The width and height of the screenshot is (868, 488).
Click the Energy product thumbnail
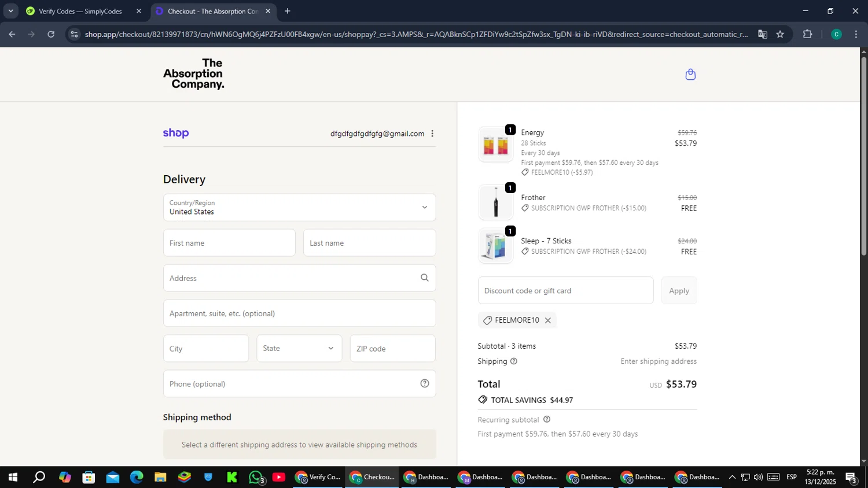495,145
